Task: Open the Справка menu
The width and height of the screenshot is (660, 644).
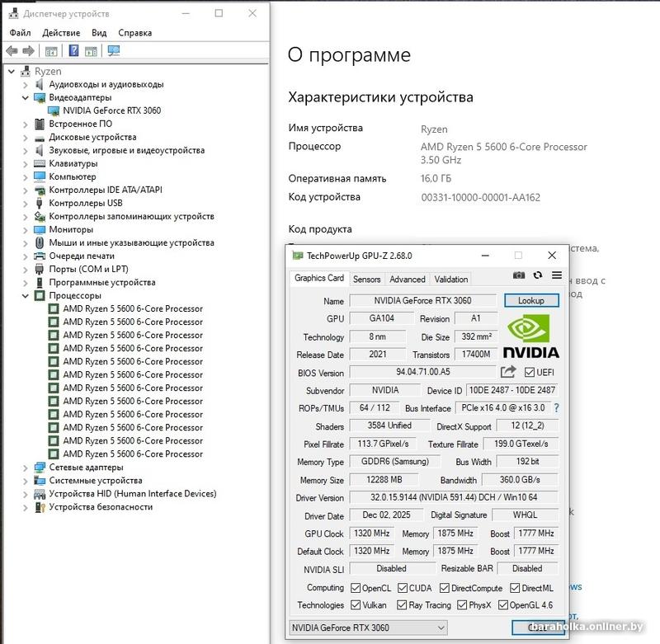Action: [x=134, y=33]
